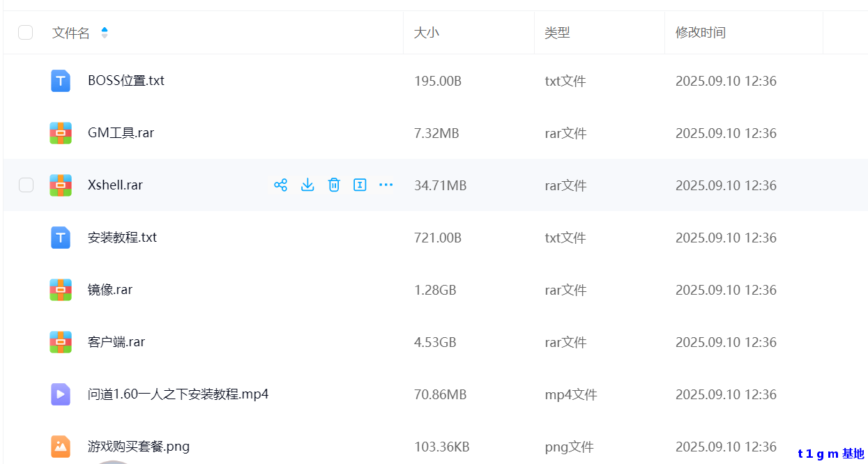
Task: Click size value 1.28GB
Action: [435, 290]
